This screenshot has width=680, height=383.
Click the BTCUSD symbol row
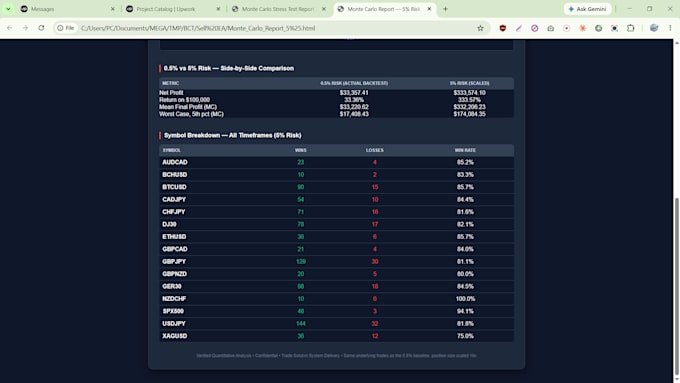pos(337,187)
